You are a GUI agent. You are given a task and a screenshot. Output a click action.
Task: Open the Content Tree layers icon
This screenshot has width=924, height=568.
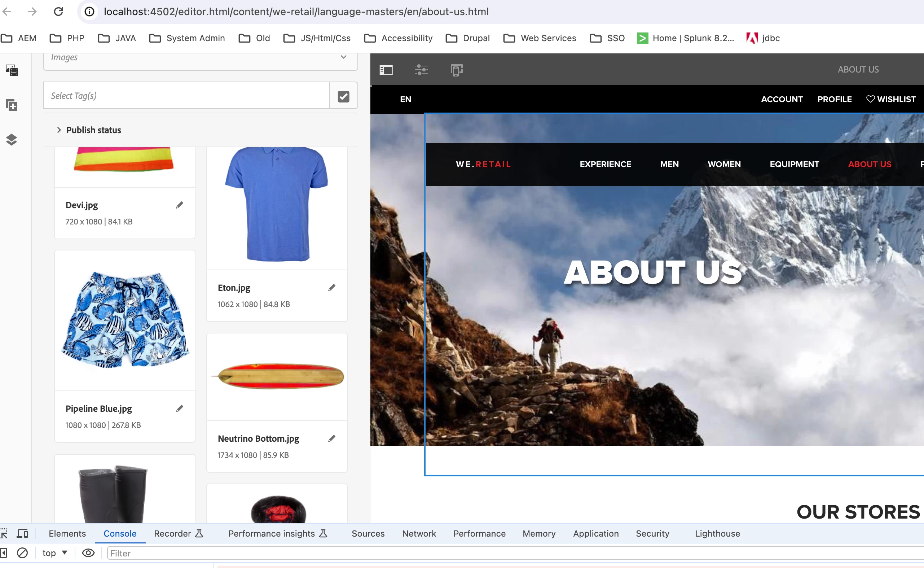(x=12, y=139)
